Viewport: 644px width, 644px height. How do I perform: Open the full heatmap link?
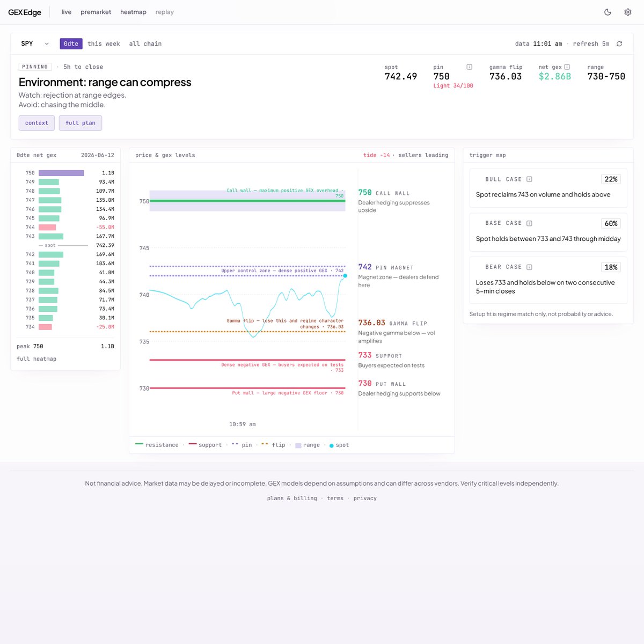point(36,359)
